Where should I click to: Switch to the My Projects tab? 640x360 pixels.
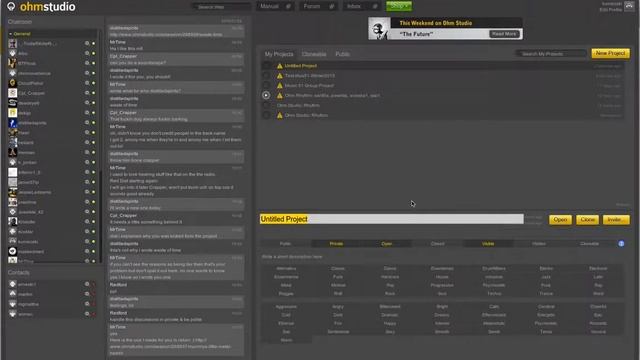[x=279, y=54]
